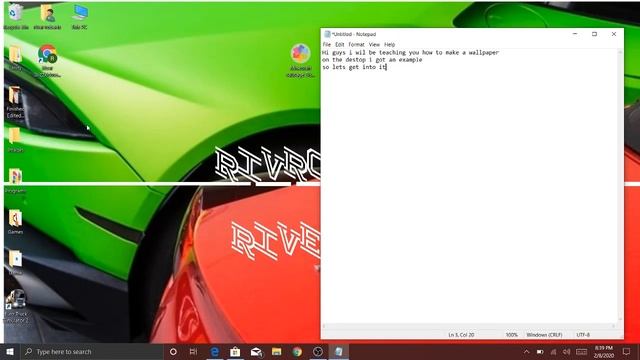Viewport: 640px width, 360px height.
Task: Close the Notepad window
Action: click(613, 34)
